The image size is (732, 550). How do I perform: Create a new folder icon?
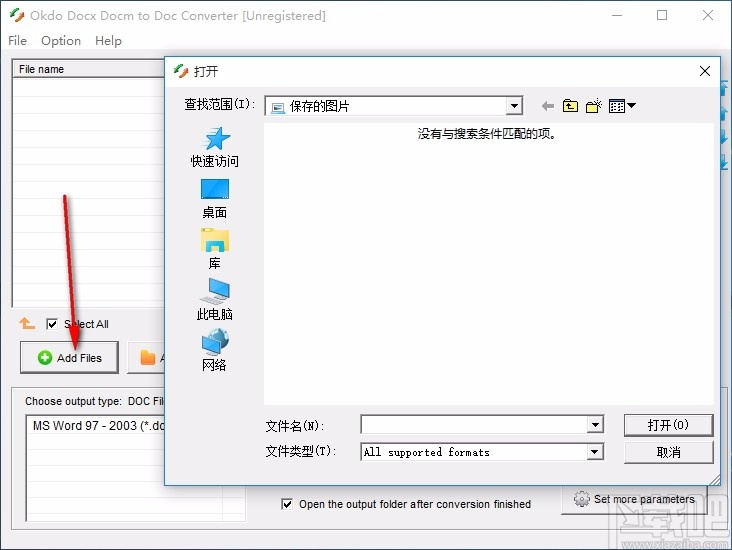[x=594, y=106]
